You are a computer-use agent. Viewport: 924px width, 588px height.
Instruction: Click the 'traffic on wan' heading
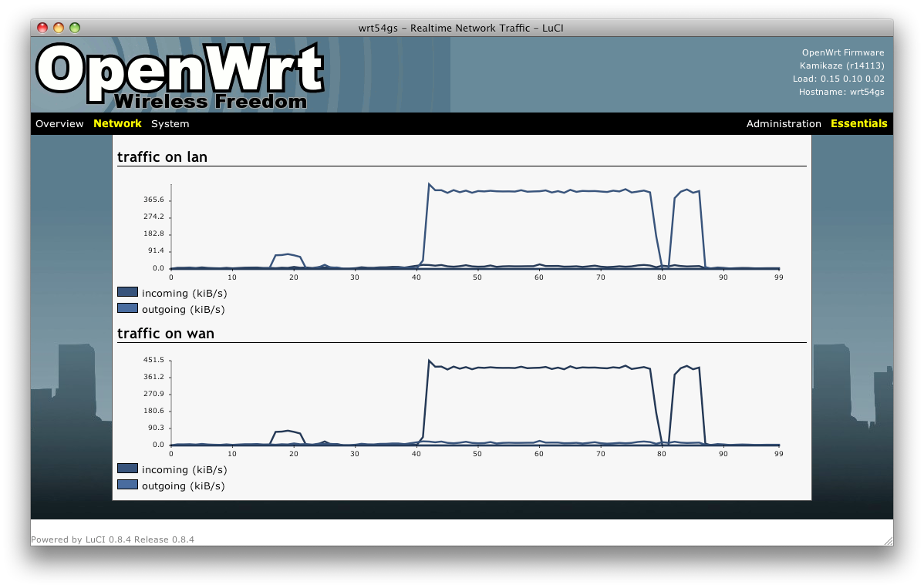click(x=166, y=334)
